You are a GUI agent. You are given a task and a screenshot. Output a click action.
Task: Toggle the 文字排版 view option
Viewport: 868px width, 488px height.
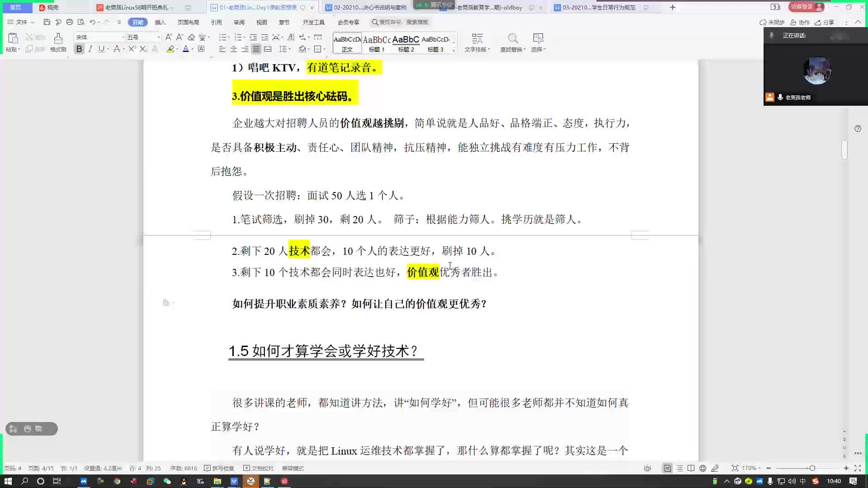coord(477,42)
